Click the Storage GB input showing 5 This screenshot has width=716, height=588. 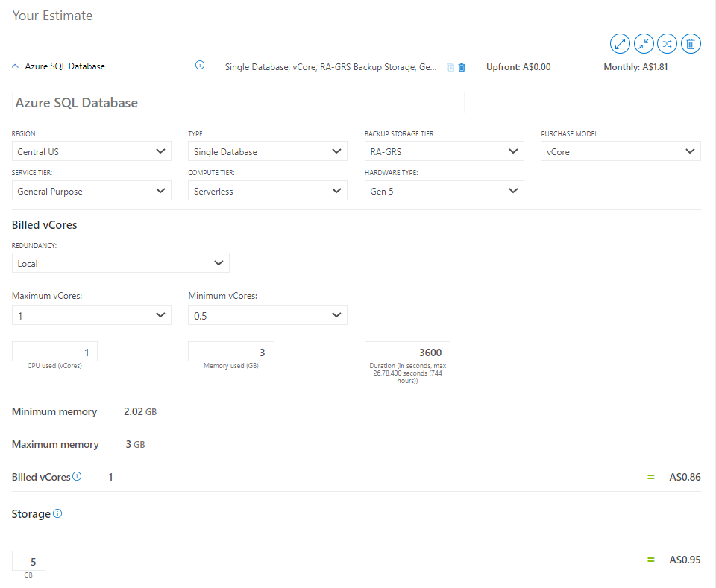28,561
